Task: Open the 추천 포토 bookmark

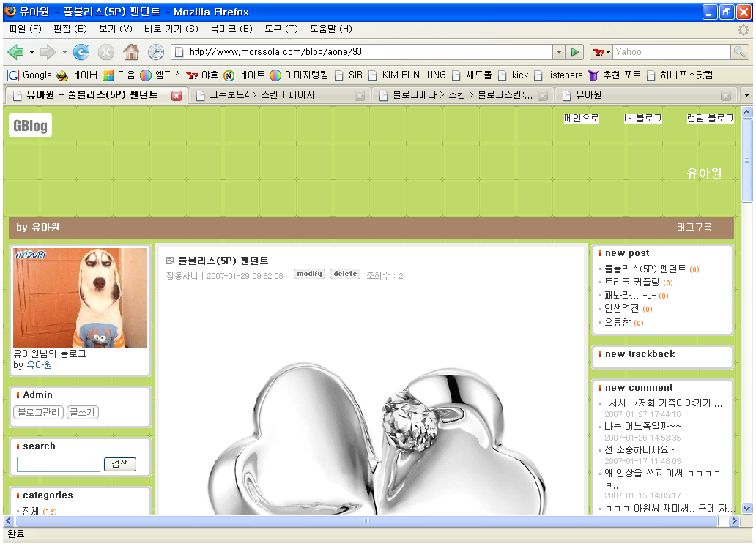Action: click(x=615, y=75)
